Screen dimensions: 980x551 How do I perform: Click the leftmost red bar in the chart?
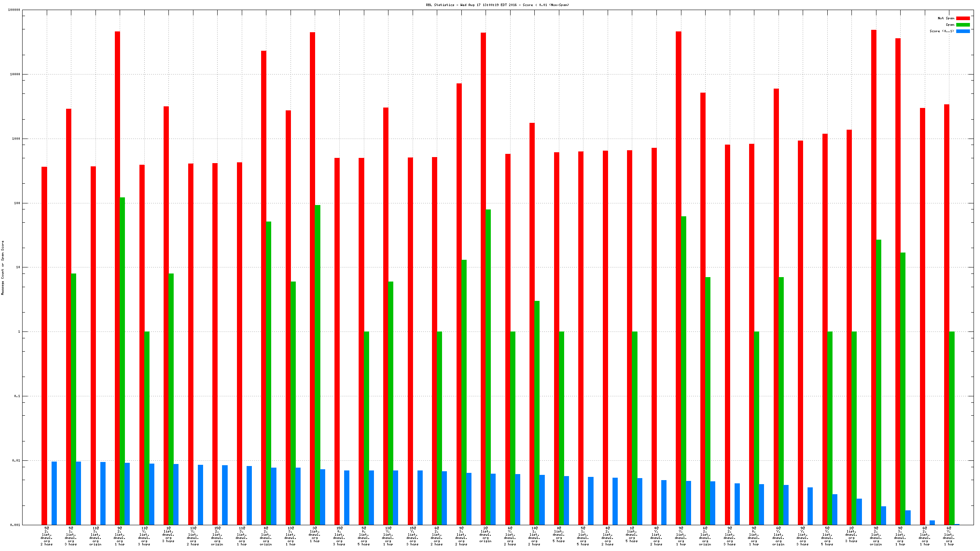coord(44,346)
